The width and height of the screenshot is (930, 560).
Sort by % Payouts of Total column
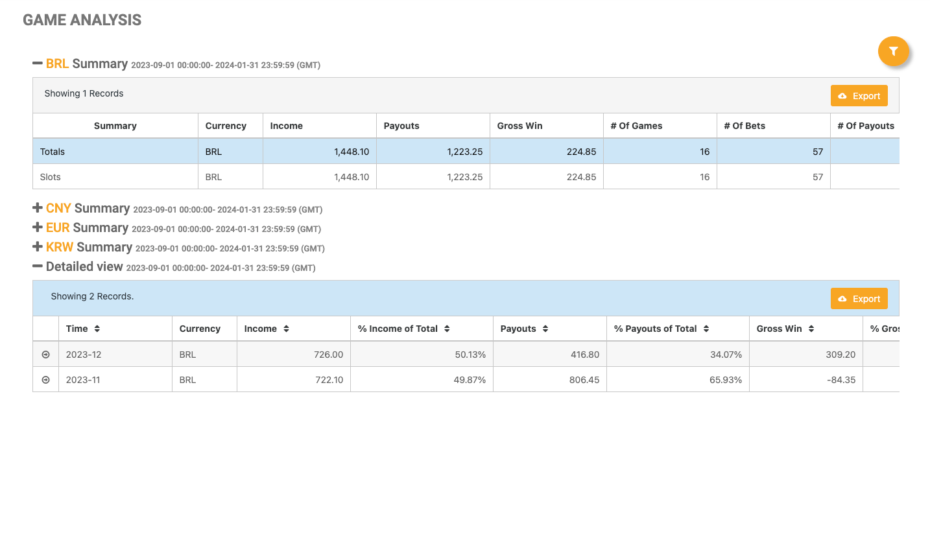click(x=706, y=329)
